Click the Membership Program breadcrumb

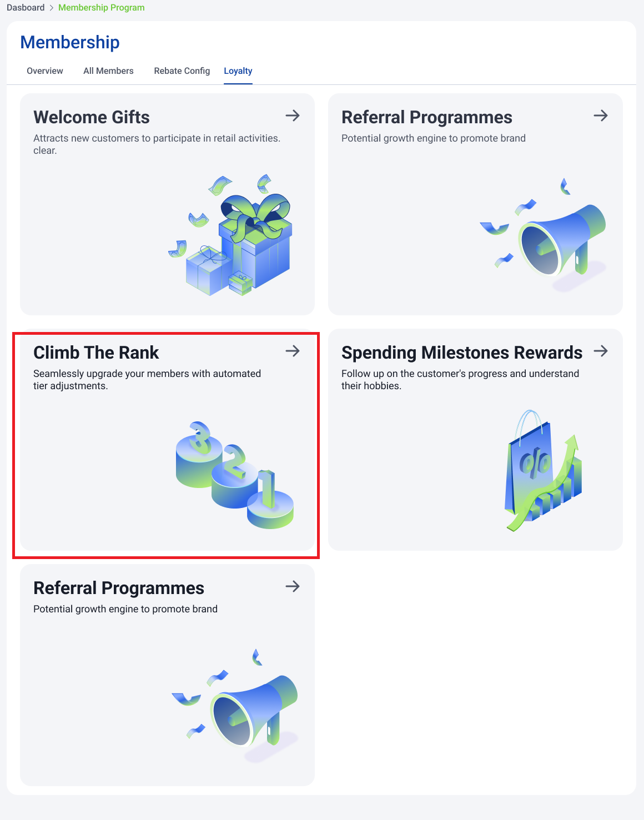pos(102,7)
